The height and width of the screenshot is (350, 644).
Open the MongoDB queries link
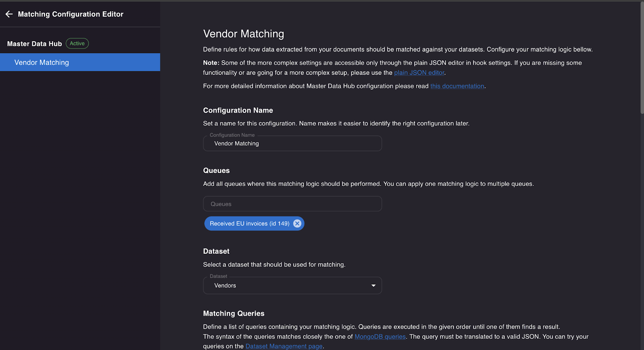point(380,337)
